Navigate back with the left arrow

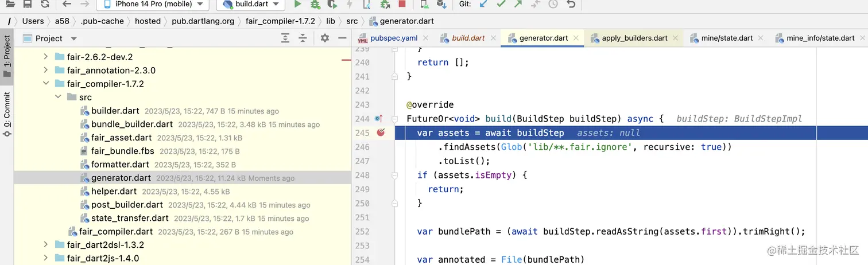[x=67, y=4]
